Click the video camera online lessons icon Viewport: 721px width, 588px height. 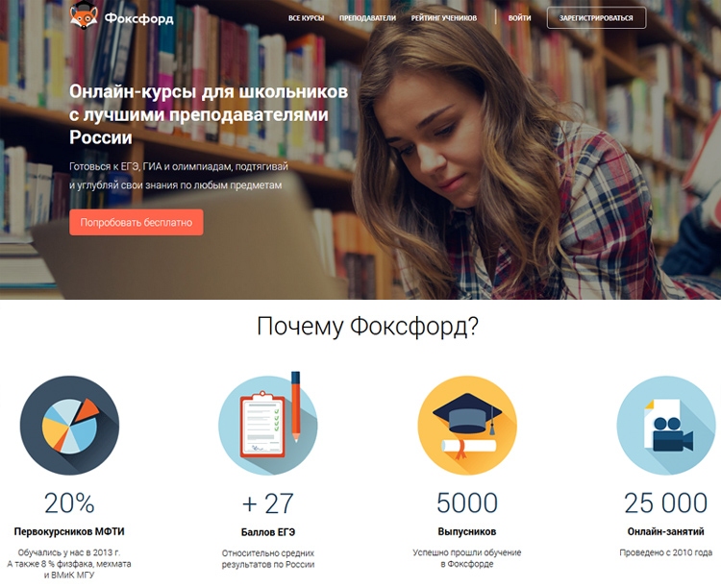pyautogui.click(x=666, y=426)
